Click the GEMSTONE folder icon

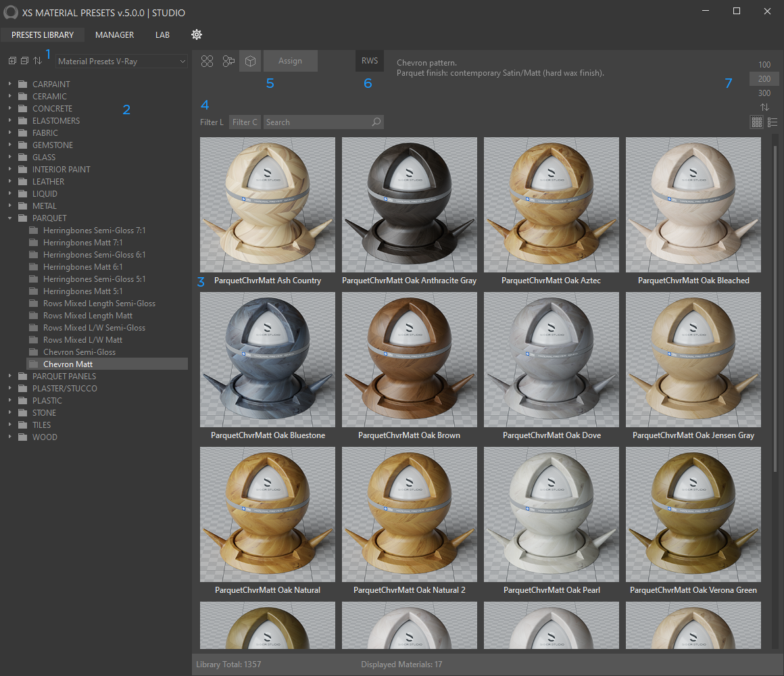pos(22,145)
